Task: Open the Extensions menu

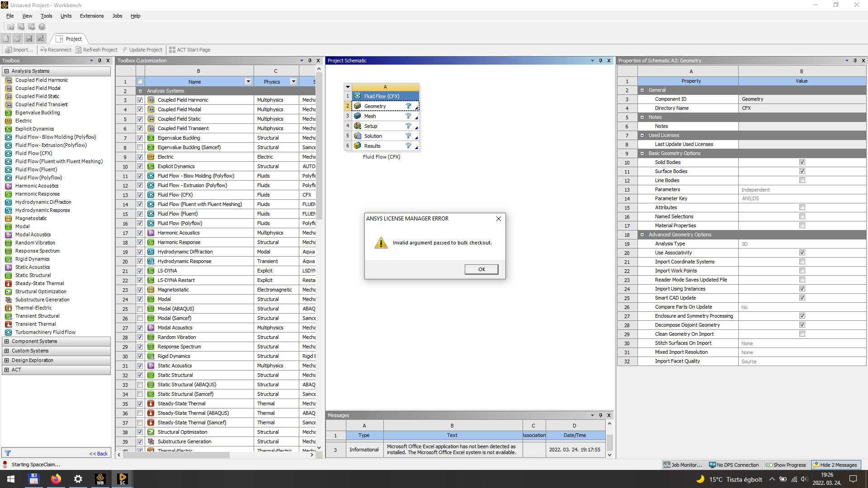Action: point(92,16)
